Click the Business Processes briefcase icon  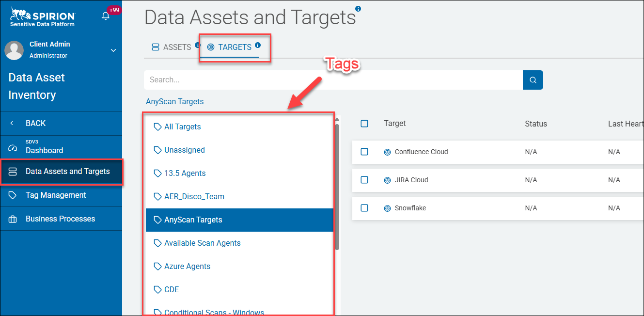13,219
